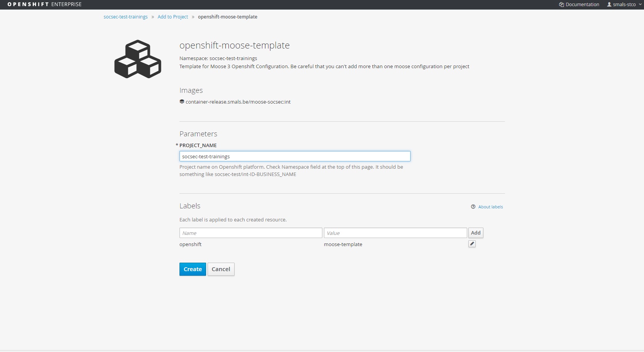Click the stacked cubes template icon

click(x=138, y=59)
